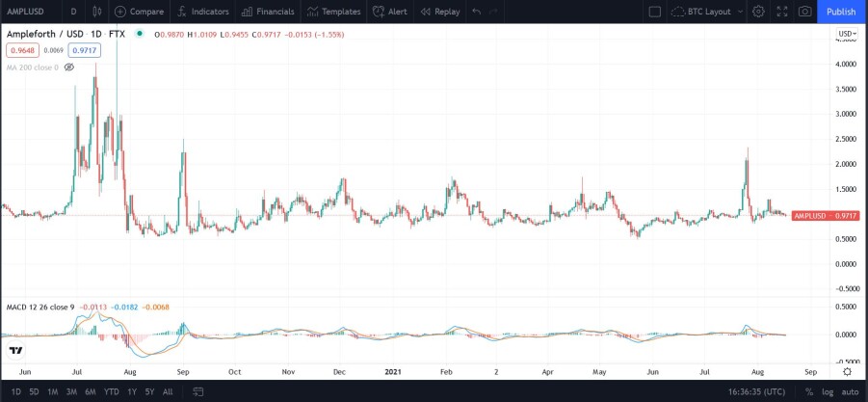
Task: Toggle auto scale mode
Action: [x=850, y=391]
